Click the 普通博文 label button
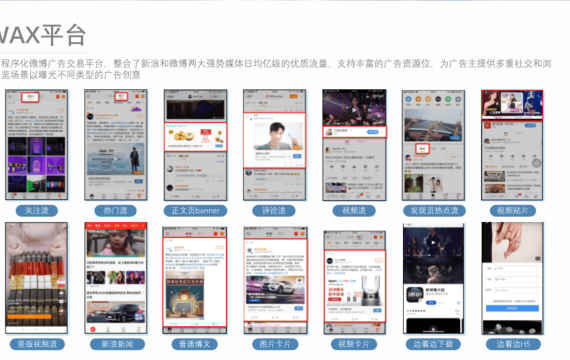 (x=194, y=344)
